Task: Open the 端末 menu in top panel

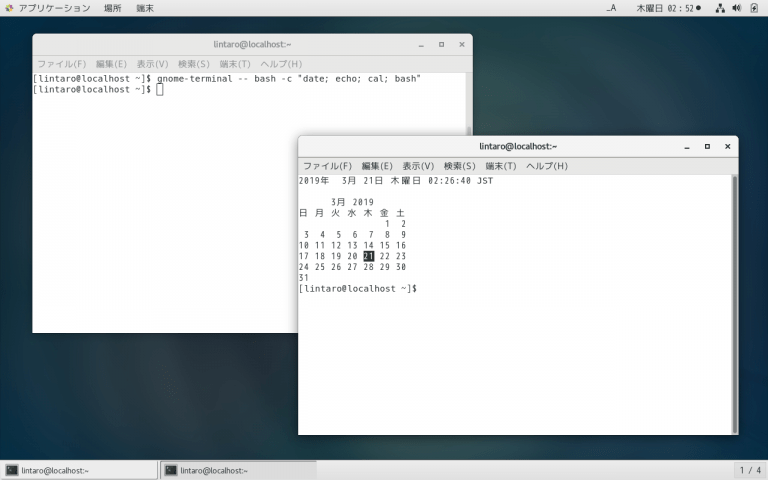Action: click(145, 8)
